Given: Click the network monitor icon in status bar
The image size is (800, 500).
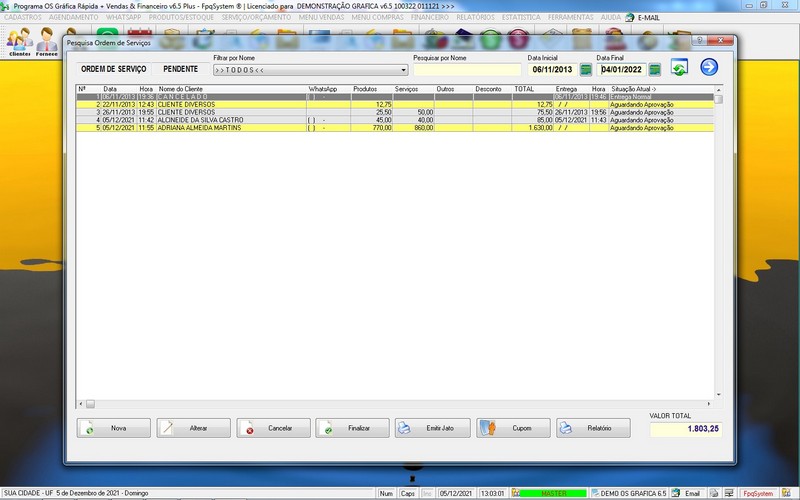Looking at the screenshot, I should pos(730,493).
